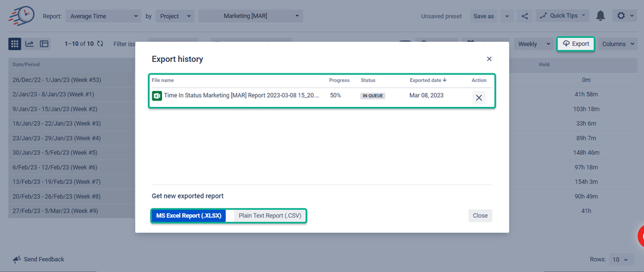Click the Hold column header
The width and height of the screenshot is (644, 272).
544,65
